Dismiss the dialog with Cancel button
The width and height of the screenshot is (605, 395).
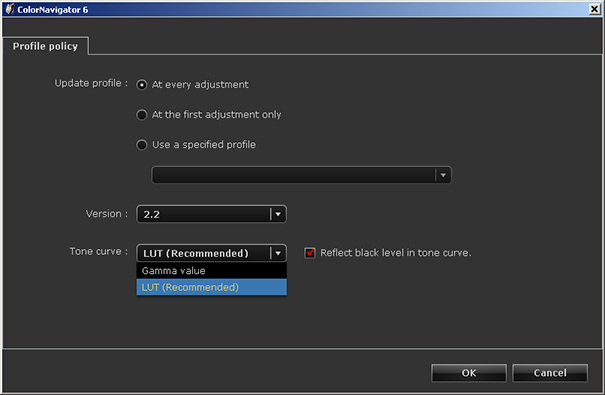(x=550, y=373)
